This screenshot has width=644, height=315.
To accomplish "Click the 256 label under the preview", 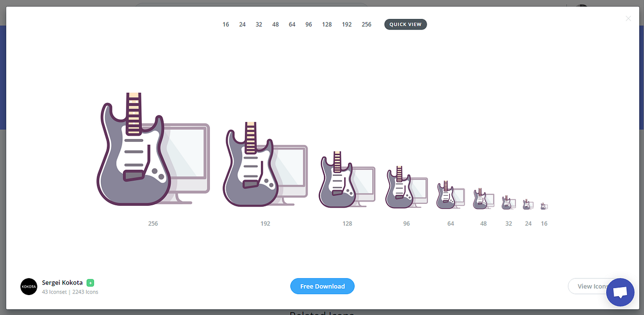I will pyautogui.click(x=153, y=224).
